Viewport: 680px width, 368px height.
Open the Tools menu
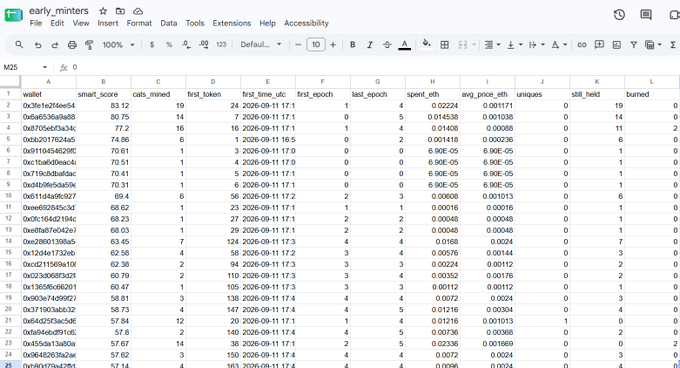point(195,23)
